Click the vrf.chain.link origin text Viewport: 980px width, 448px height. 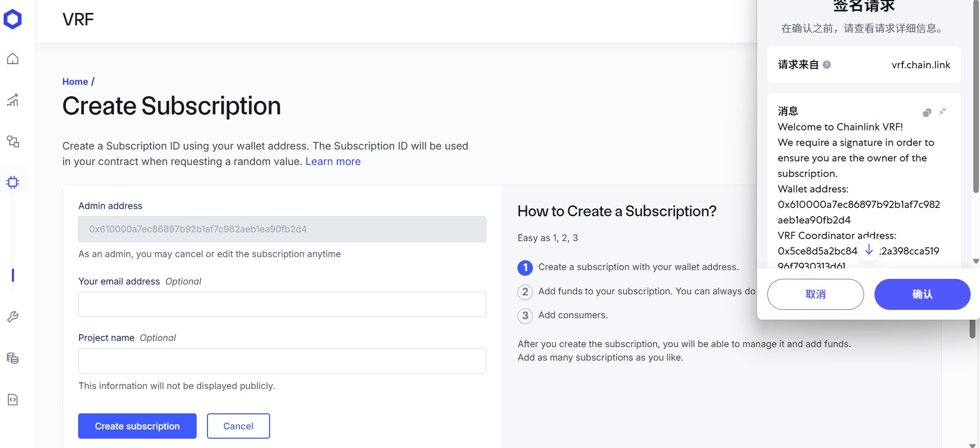click(x=920, y=65)
